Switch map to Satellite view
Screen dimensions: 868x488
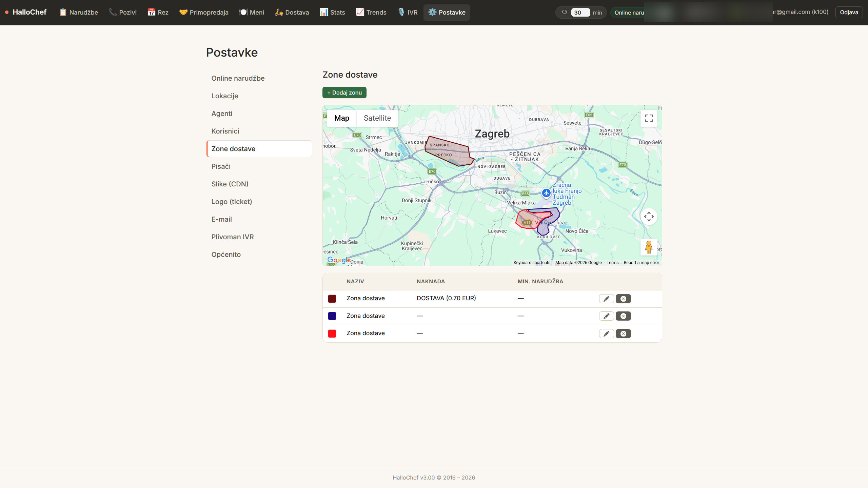coord(377,118)
